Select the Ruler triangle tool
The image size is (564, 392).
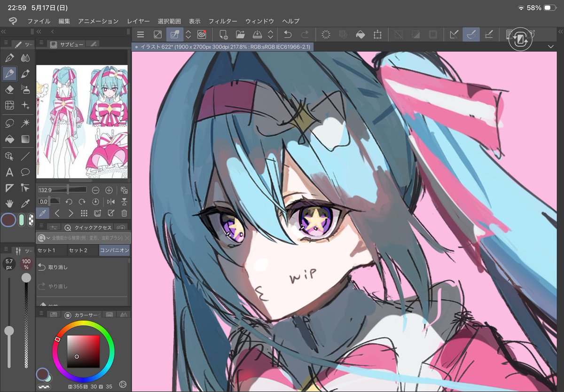point(9,188)
